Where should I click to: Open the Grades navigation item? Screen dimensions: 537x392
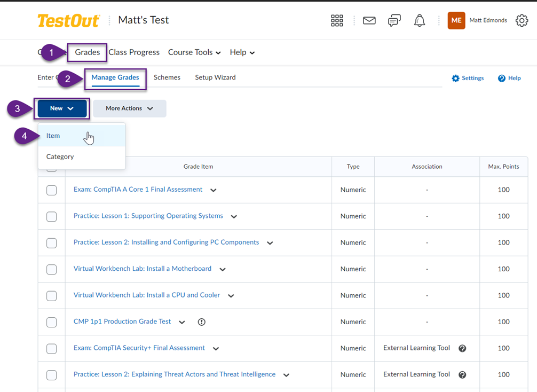point(88,52)
